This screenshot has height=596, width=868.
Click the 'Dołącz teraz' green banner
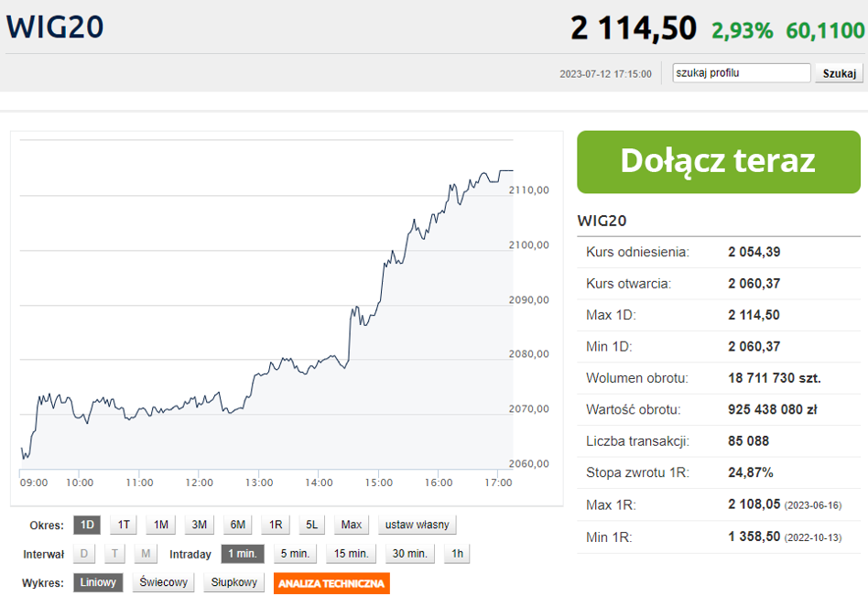click(x=719, y=162)
